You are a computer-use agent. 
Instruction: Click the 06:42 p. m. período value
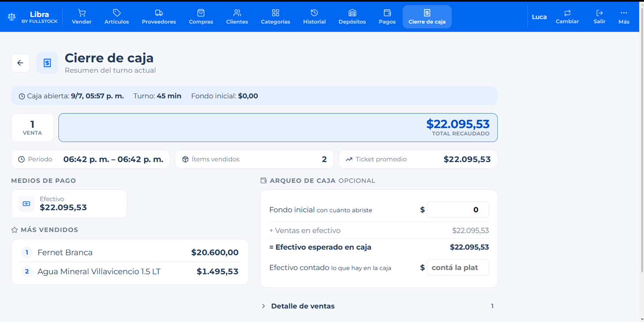(113, 159)
